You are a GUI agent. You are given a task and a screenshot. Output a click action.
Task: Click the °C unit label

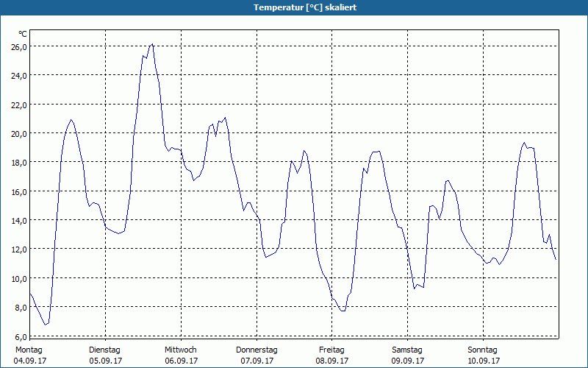tap(23, 34)
